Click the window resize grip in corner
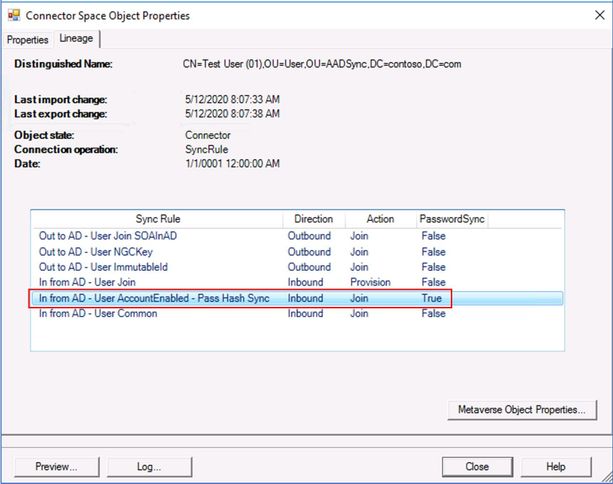The height and width of the screenshot is (484, 613). (608, 478)
